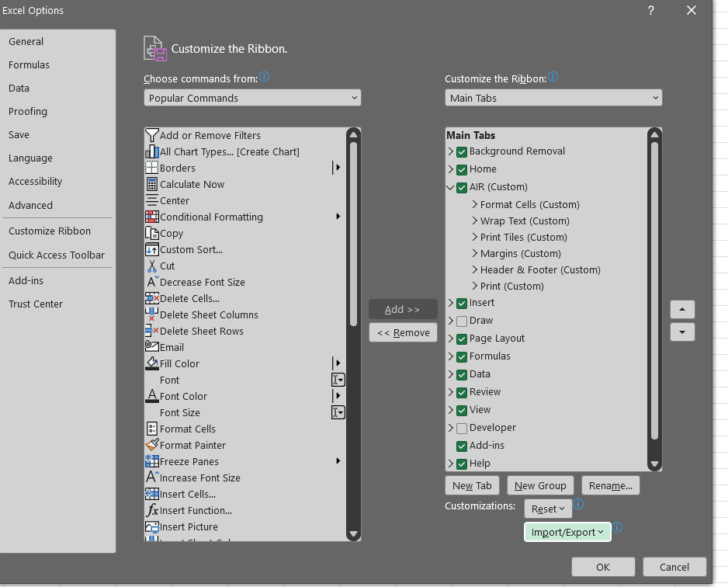Click the Increase Font Size icon
Image resolution: width=728 pixels, height=587 pixels.
(153, 477)
